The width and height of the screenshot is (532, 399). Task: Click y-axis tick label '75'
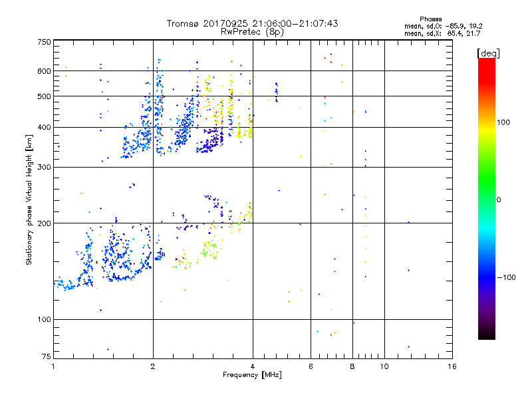47,356
